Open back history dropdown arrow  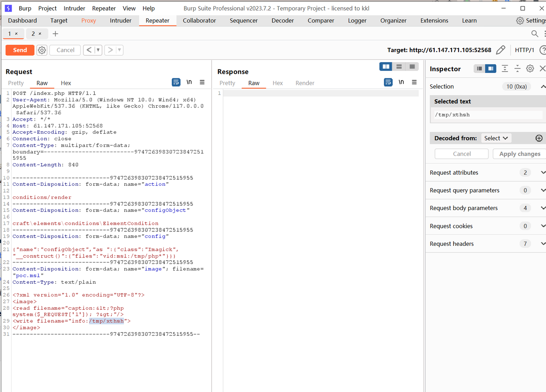pos(98,50)
